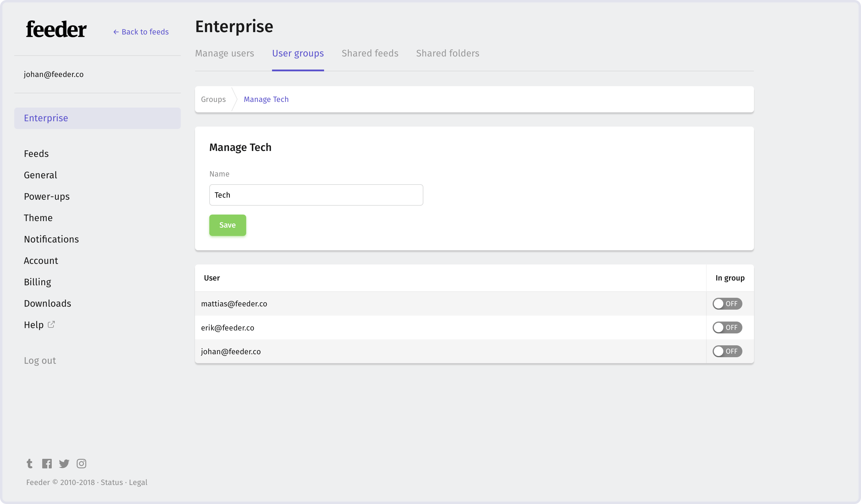Toggle group membership for johan@feeder.co
The height and width of the screenshot is (504, 861).
pyautogui.click(x=727, y=351)
